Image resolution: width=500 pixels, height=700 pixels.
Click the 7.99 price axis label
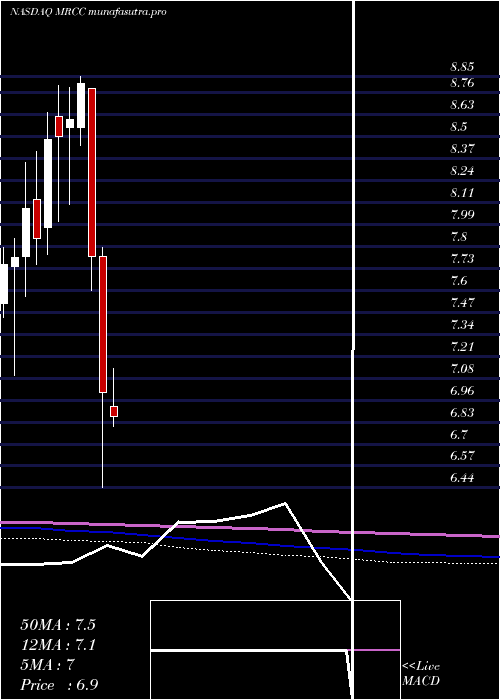point(462,215)
